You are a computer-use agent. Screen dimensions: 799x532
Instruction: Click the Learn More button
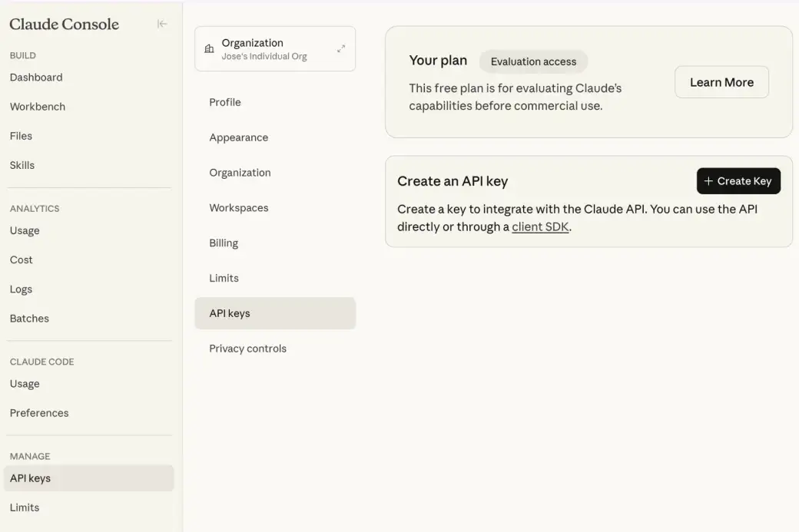tap(721, 82)
